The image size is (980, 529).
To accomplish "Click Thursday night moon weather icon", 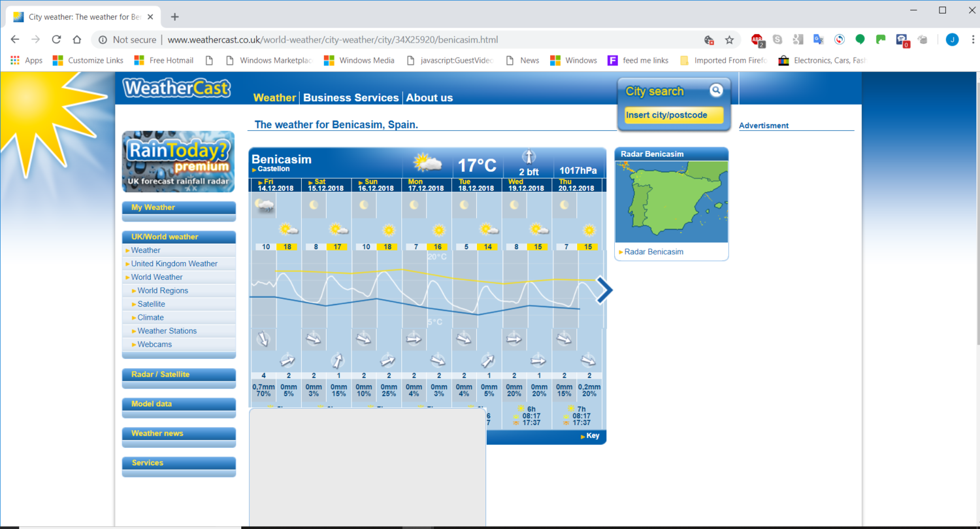I will click(564, 205).
